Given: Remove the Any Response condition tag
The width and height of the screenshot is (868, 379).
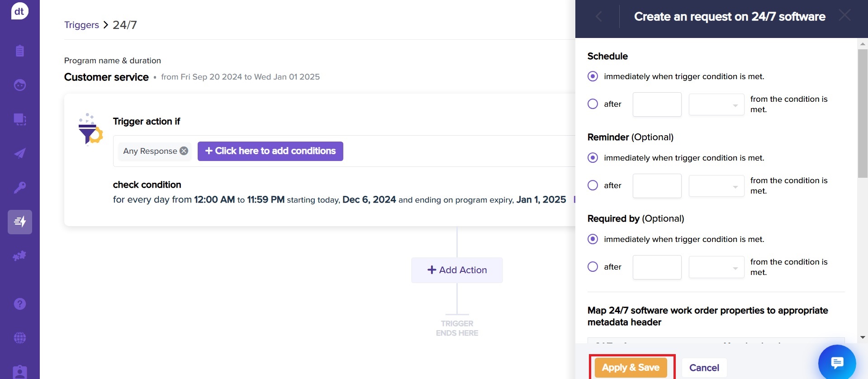Looking at the screenshot, I should point(184,151).
